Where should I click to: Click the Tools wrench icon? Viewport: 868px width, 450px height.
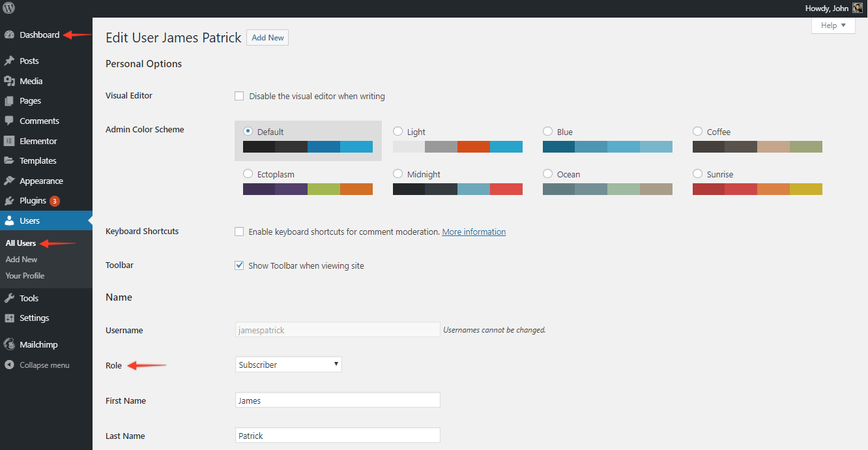(9, 298)
